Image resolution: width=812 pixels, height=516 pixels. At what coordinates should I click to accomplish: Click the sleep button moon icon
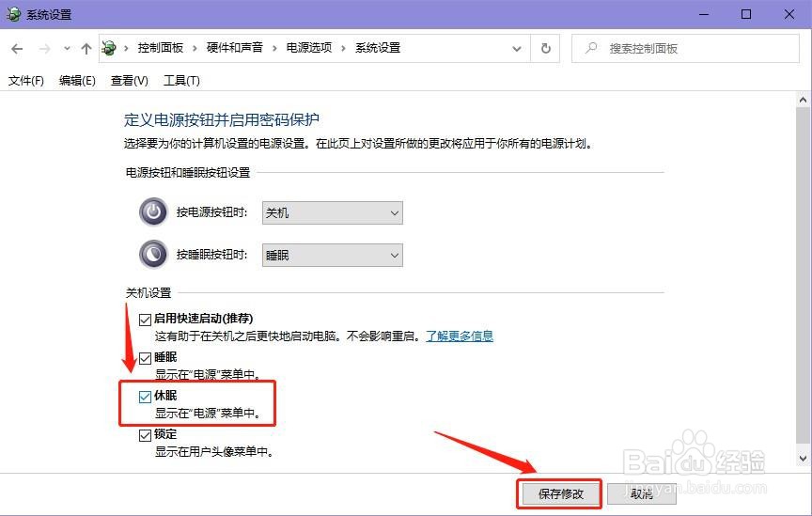(153, 255)
